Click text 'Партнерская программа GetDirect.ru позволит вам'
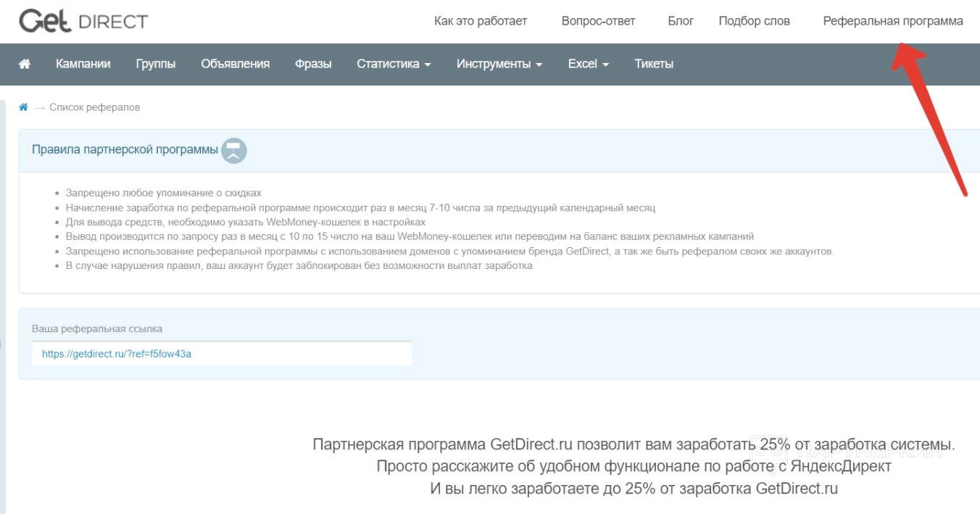The width and height of the screenshot is (980, 514). point(634,444)
